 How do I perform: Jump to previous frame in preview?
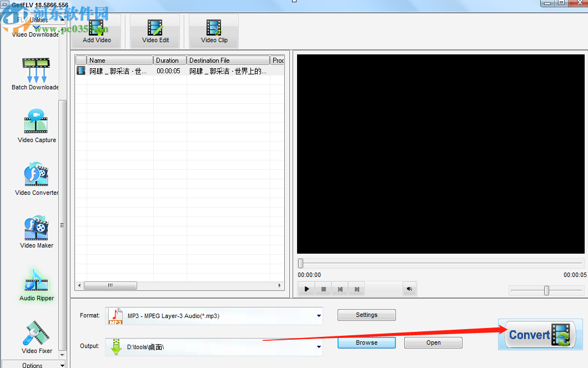tap(340, 289)
